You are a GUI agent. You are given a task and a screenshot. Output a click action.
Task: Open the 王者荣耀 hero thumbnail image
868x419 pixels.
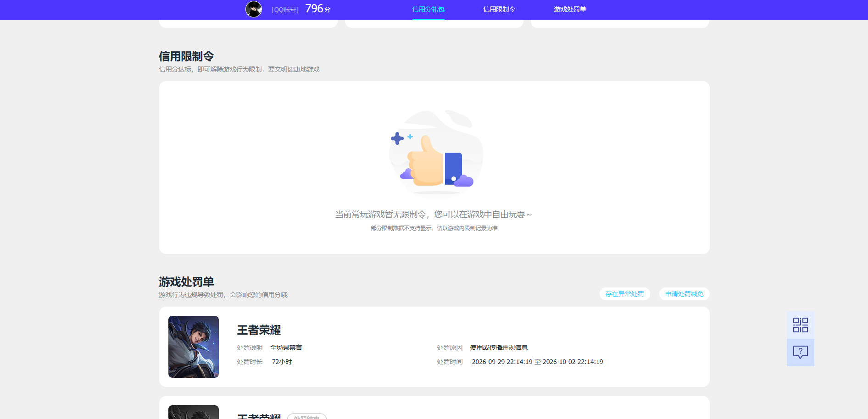click(194, 347)
